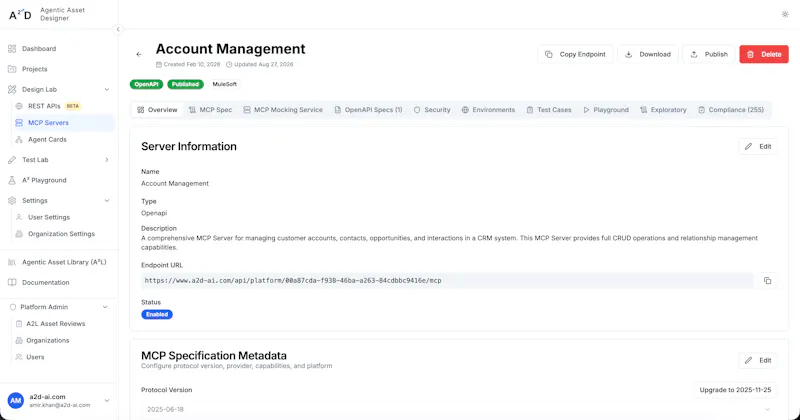Click the Created Feb 10, 2026 date
Screen dimensions: 800x420
click(188, 64)
